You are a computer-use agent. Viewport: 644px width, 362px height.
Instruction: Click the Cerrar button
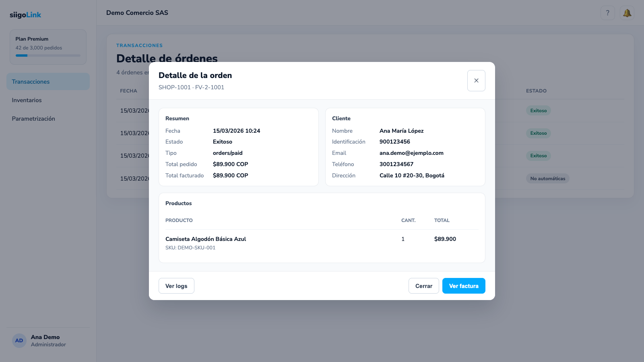pos(424,286)
